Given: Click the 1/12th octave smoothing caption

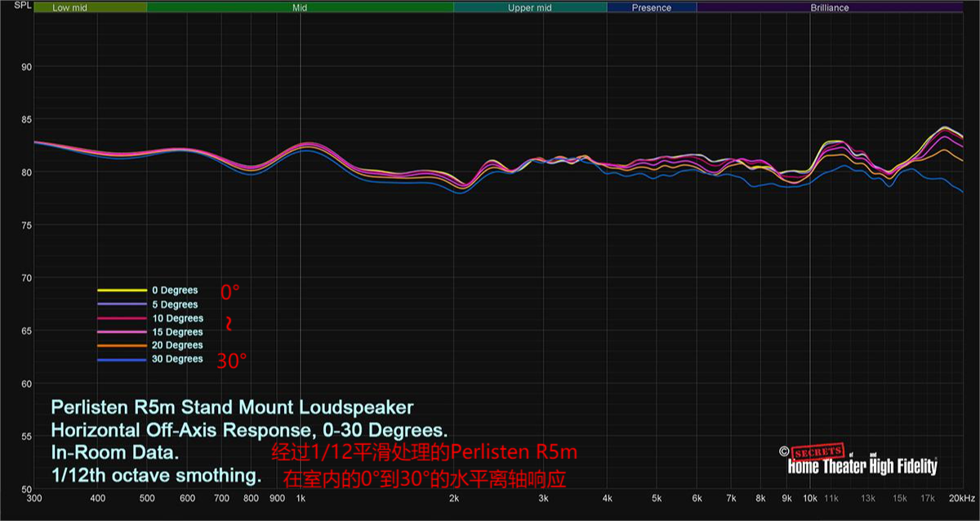Looking at the screenshot, I should pyautogui.click(x=156, y=475).
